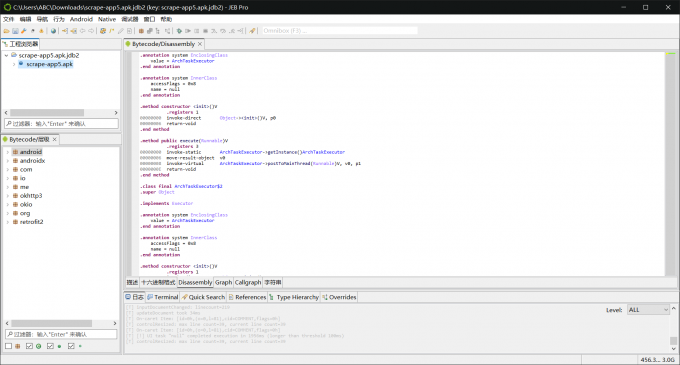680x365 pixels.
Task: Click the save project floppy icon
Action: [15, 31]
